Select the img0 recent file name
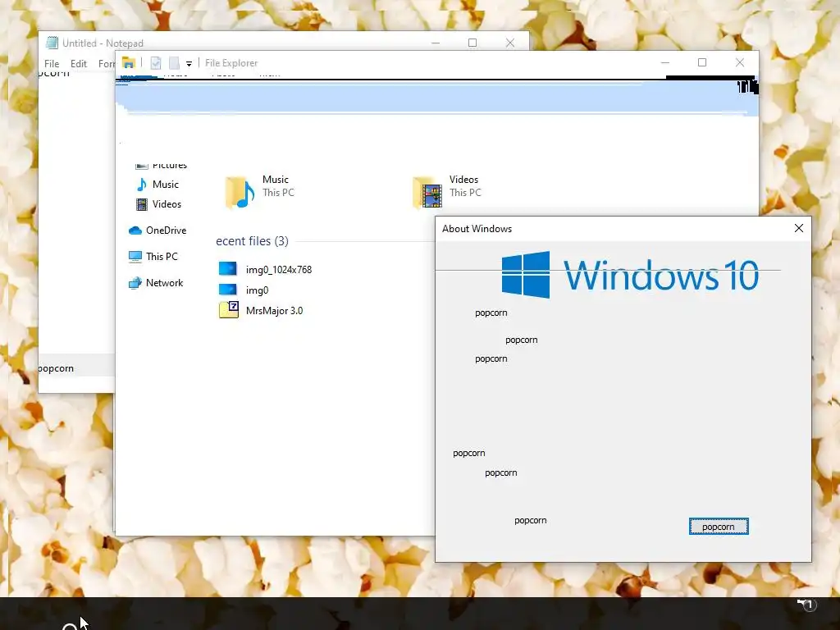 pos(257,290)
